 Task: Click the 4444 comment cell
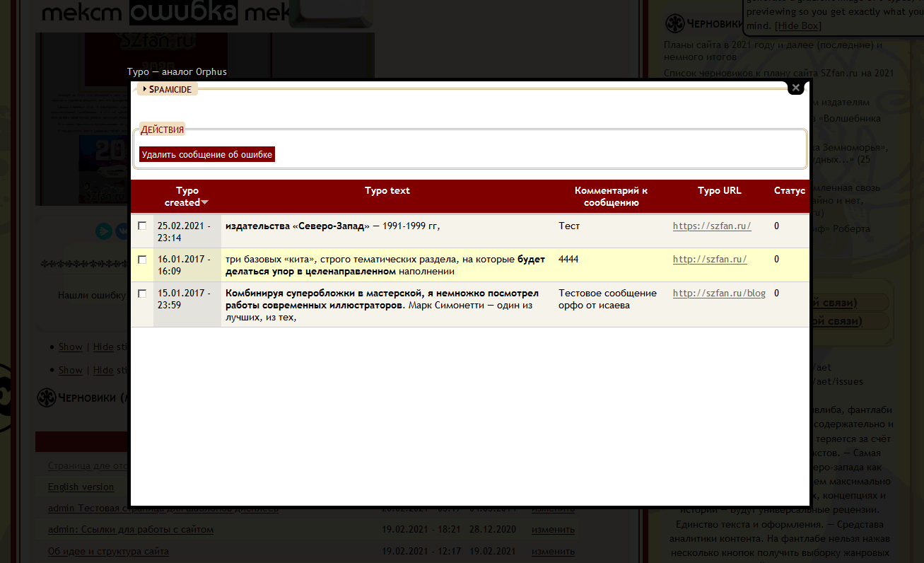568,260
